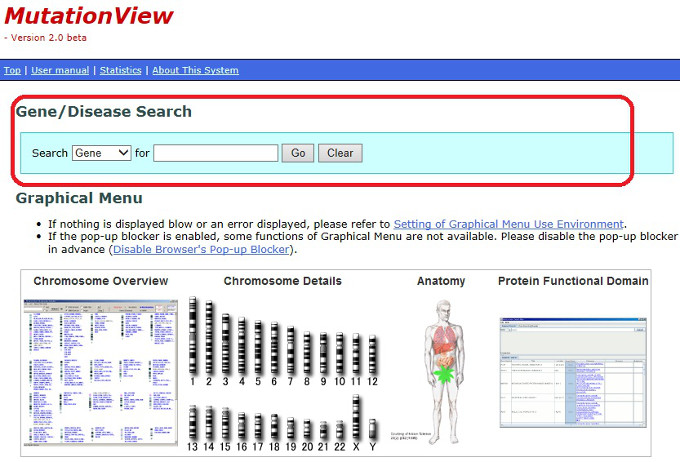This screenshot has height=462, width=680.
Task: Open the Chromosome Overview thumbnail
Action: click(x=99, y=371)
